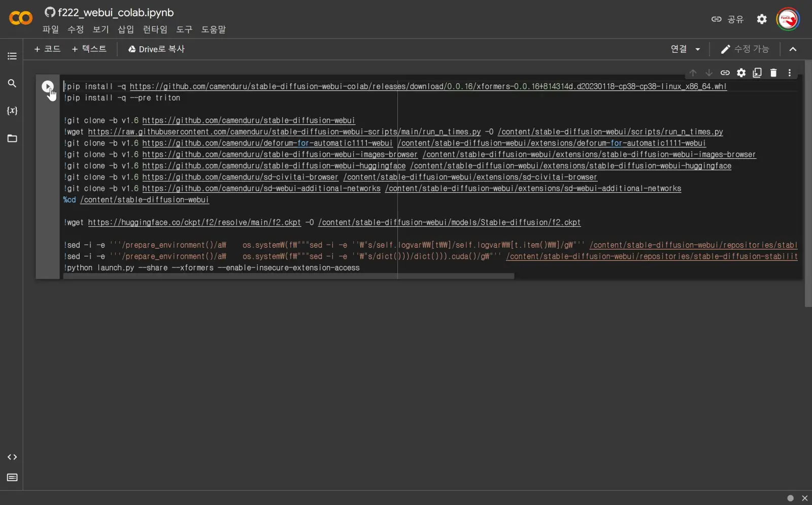Open the 도움말 menu

click(214, 29)
